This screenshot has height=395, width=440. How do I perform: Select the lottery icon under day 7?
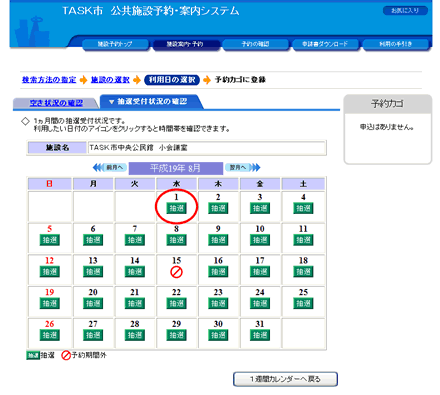pos(135,240)
